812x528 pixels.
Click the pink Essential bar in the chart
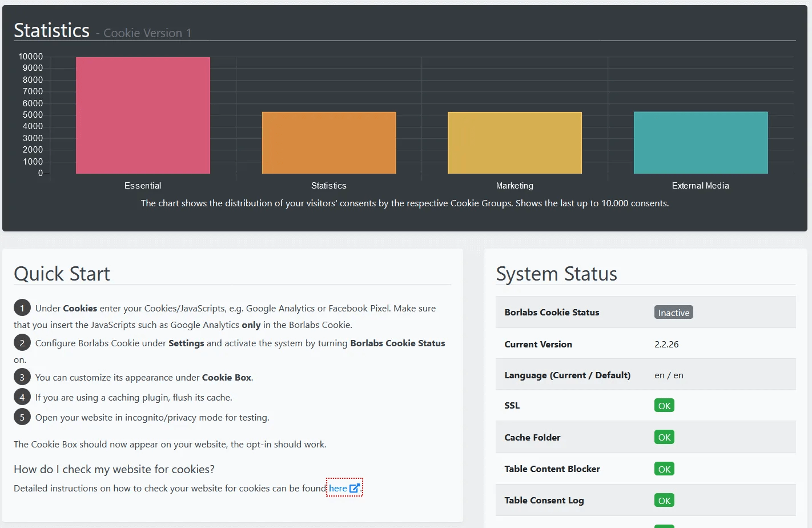[143, 115]
